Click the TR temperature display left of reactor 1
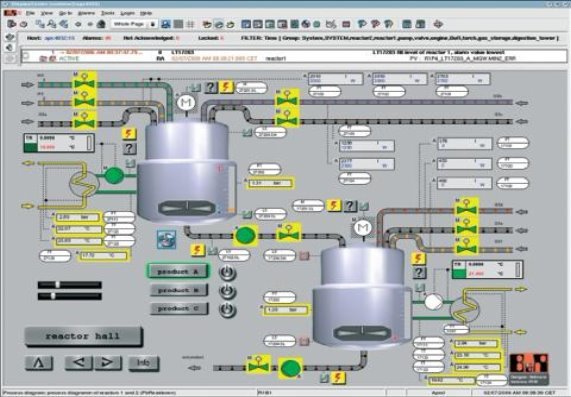 [59, 142]
